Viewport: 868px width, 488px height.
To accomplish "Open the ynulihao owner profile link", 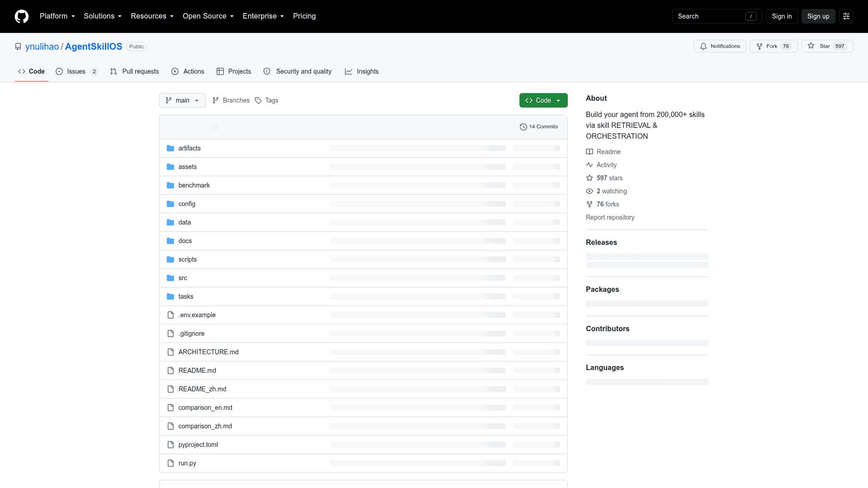I will pyautogui.click(x=42, y=47).
